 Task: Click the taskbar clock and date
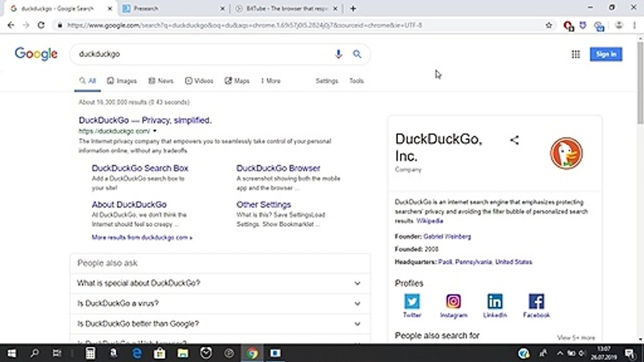(604, 353)
